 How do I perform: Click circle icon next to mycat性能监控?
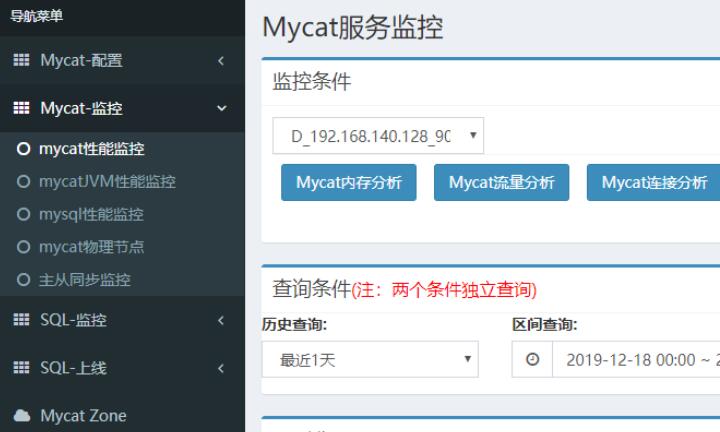point(23,149)
